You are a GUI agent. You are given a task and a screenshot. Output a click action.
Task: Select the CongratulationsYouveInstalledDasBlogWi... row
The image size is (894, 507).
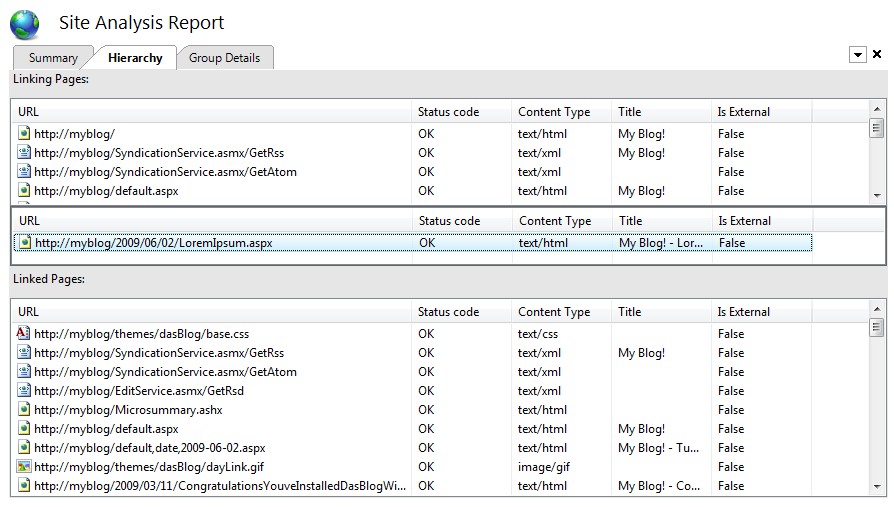point(412,486)
